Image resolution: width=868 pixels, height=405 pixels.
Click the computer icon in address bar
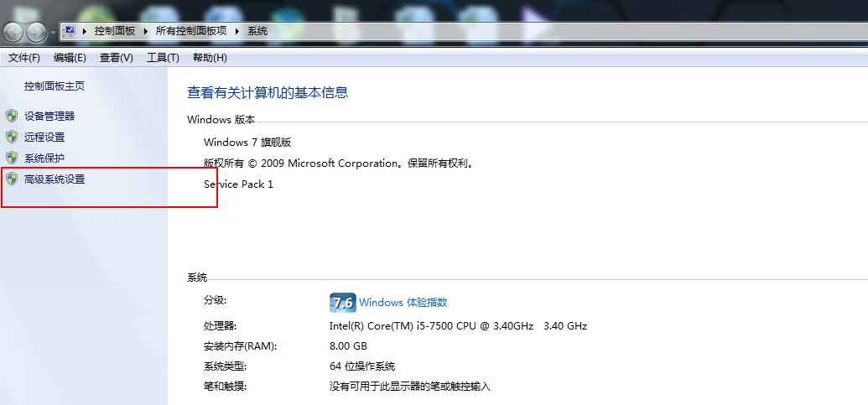coord(70,31)
